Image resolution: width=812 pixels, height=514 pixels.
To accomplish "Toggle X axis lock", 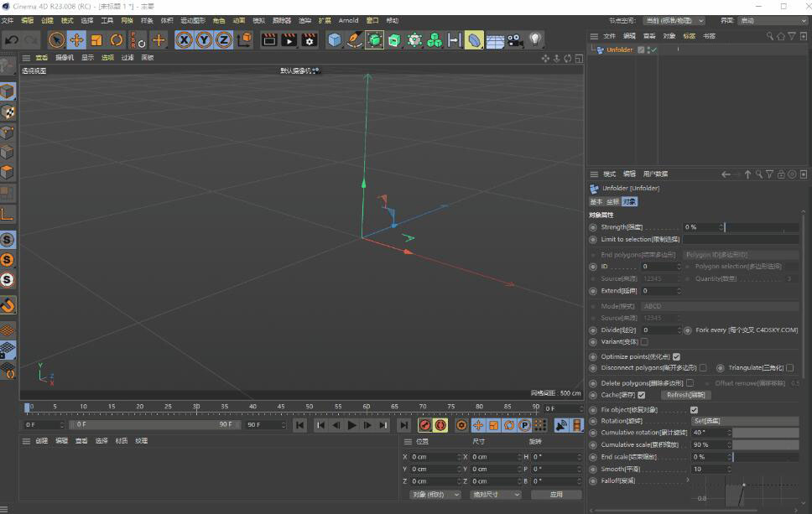I will coord(184,40).
